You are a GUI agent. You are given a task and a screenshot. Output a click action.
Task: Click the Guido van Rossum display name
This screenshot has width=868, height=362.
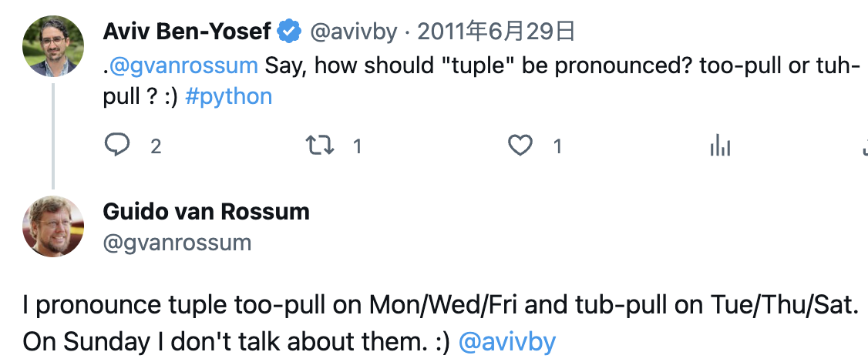tap(206, 211)
